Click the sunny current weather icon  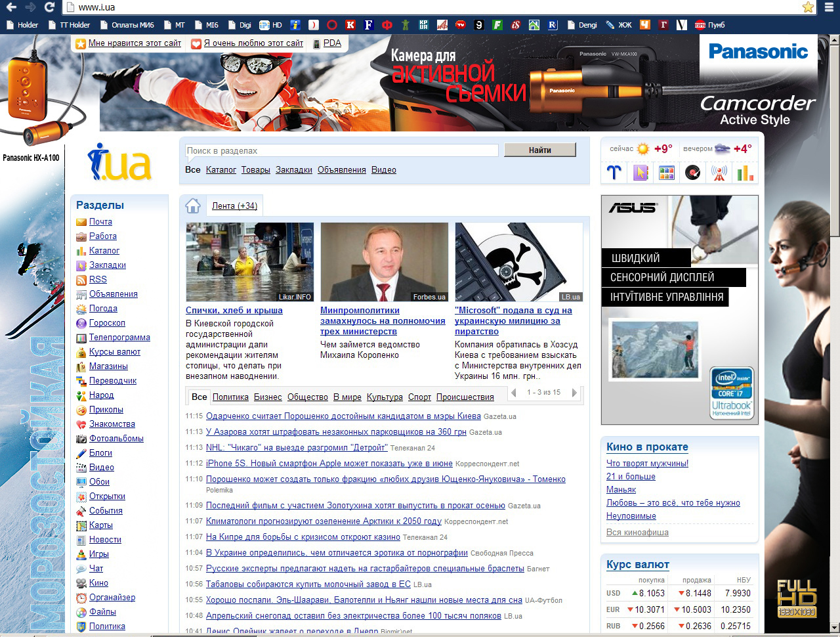click(x=643, y=149)
